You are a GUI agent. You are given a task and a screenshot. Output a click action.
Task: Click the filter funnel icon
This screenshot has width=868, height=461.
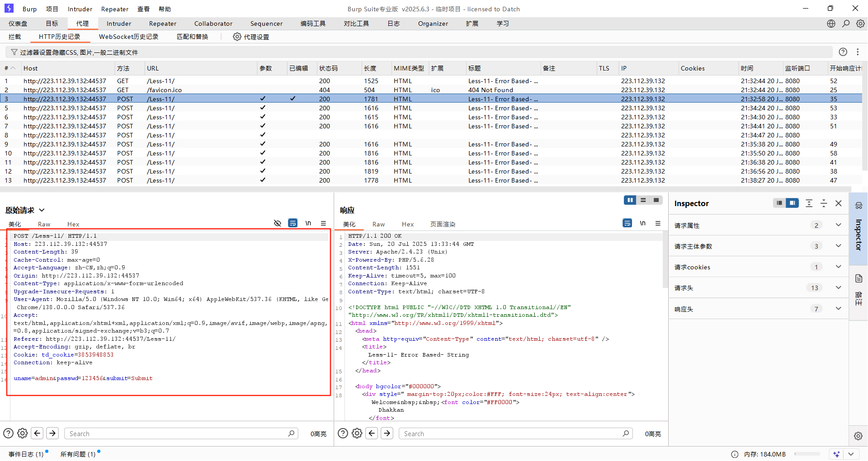pos(14,52)
